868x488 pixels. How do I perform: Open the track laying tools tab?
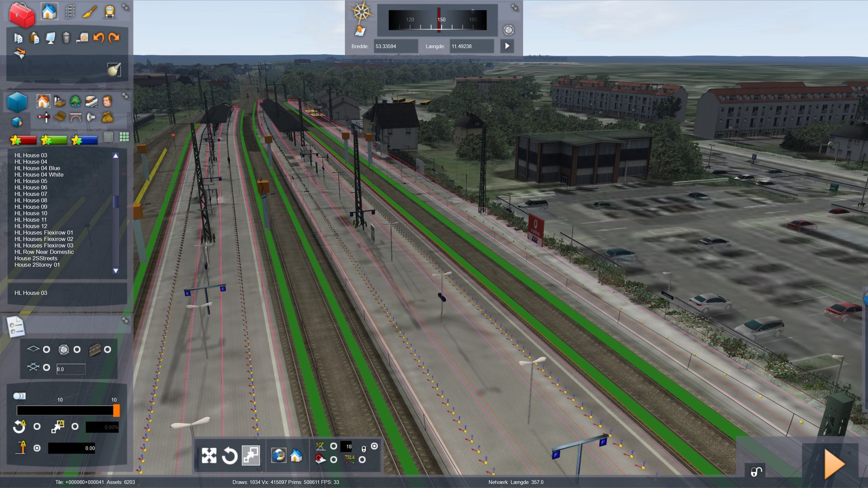tap(70, 11)
